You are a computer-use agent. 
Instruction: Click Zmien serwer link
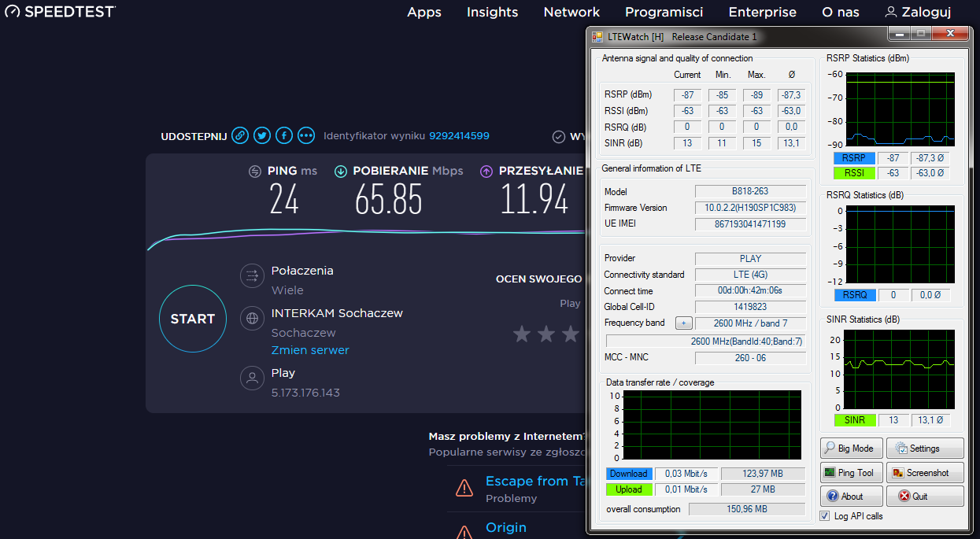click(310, 350)
